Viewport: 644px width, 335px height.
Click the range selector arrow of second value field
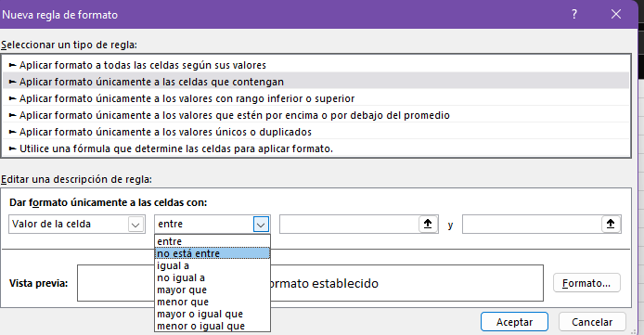[611, 225]
